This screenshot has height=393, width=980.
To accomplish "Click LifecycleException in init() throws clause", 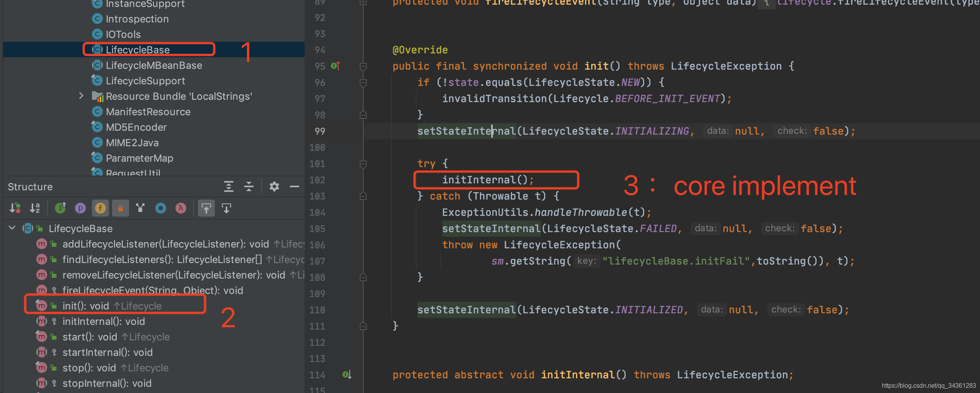I will click(x=726, y=66).
